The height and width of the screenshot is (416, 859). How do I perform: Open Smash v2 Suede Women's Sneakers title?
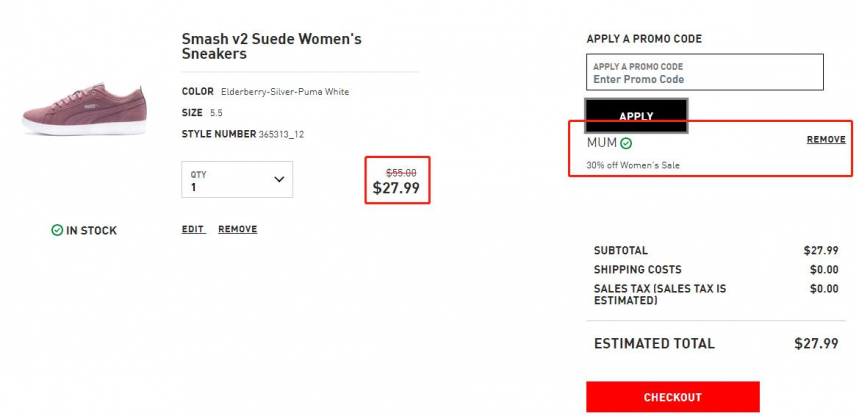272,46
